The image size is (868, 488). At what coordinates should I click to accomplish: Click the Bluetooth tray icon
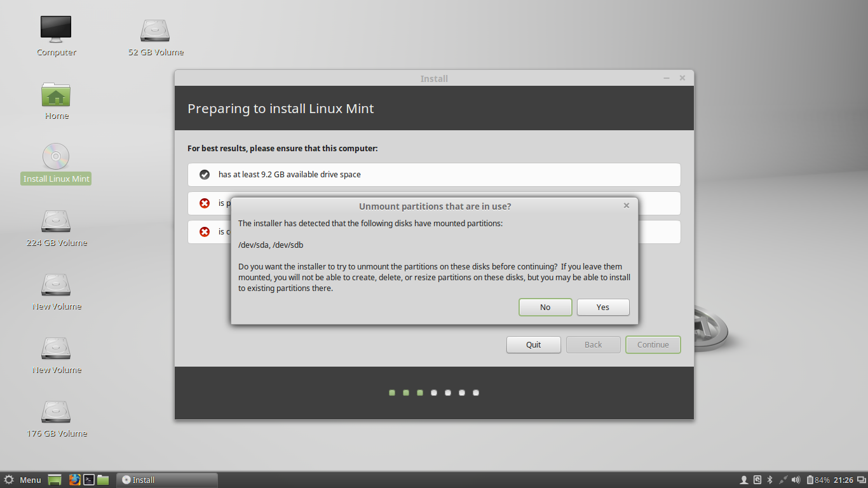pos(770,480)
